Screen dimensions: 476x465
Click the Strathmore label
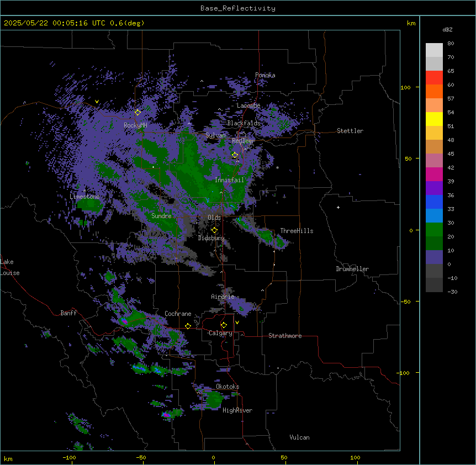tap(285, 336)
